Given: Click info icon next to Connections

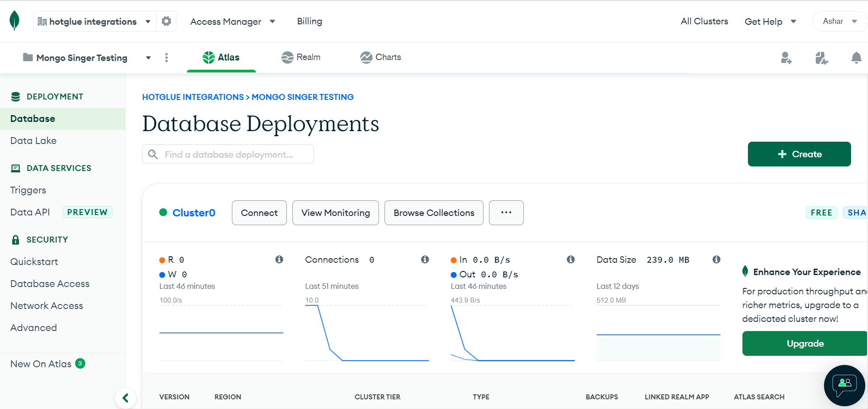Looking at the screenshot, I should point(425,260).
